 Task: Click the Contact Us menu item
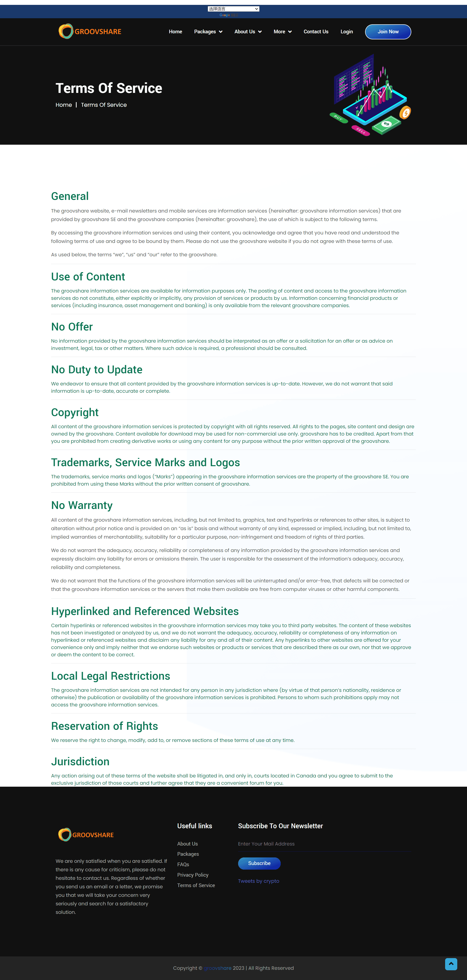[315, 32]
